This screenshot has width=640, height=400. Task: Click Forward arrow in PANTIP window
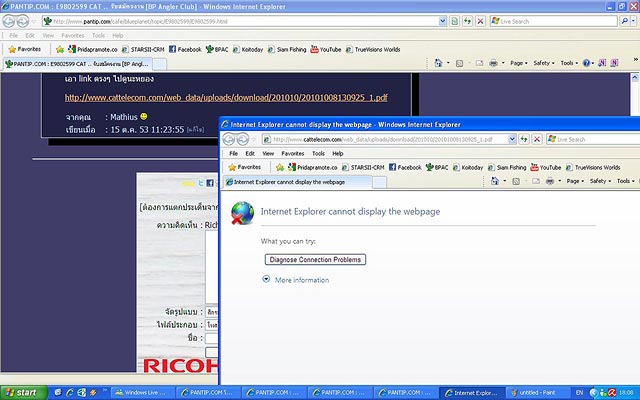coord(22,21)
